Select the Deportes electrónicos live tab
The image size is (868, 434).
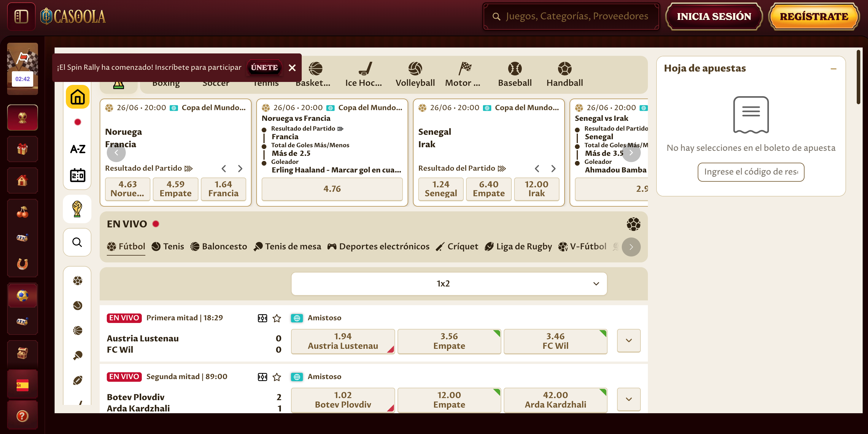tap(379, 246)
